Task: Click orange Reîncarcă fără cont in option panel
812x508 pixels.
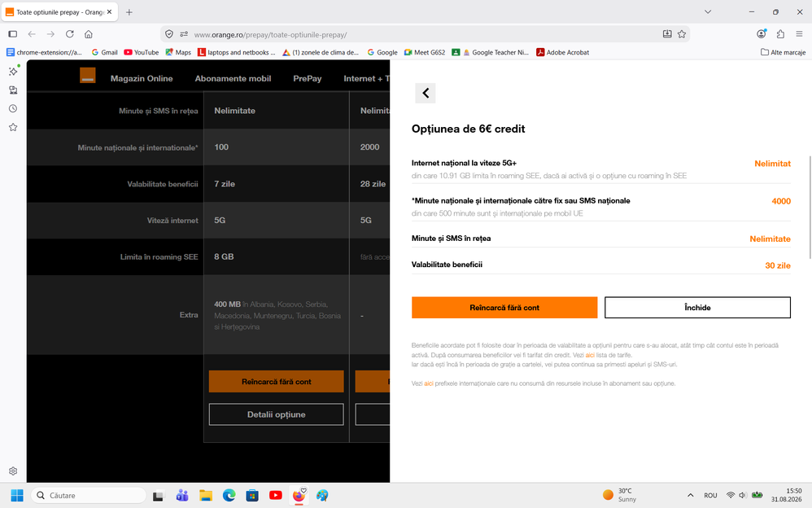Action: tap(504, 308)
